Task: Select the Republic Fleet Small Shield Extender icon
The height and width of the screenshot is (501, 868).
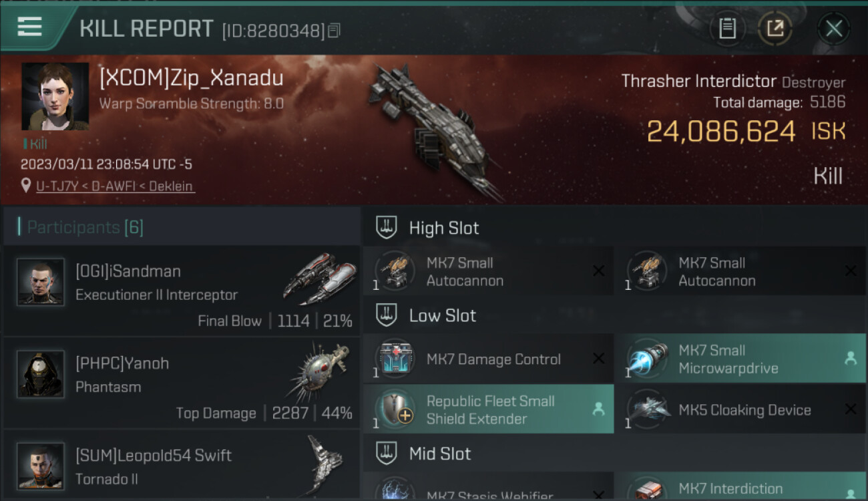Action: pyautogui.click(x=395, y=409)
